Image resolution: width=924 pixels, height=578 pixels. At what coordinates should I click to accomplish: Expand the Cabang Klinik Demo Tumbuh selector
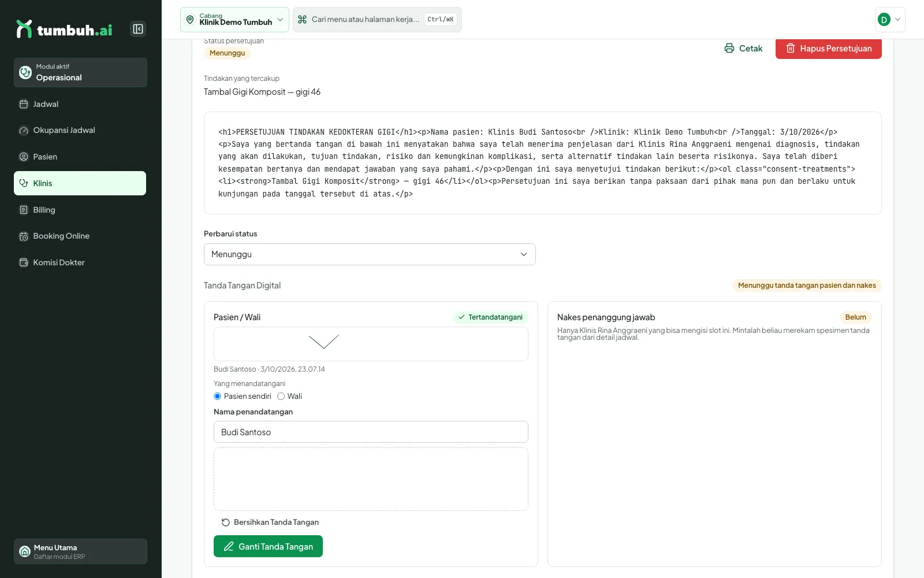click(234, 20)
